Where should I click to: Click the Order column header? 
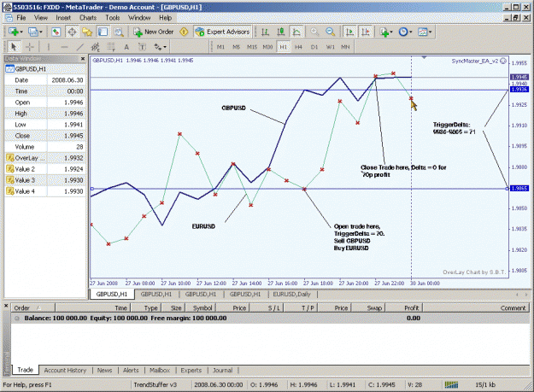(x=33, y=308)
